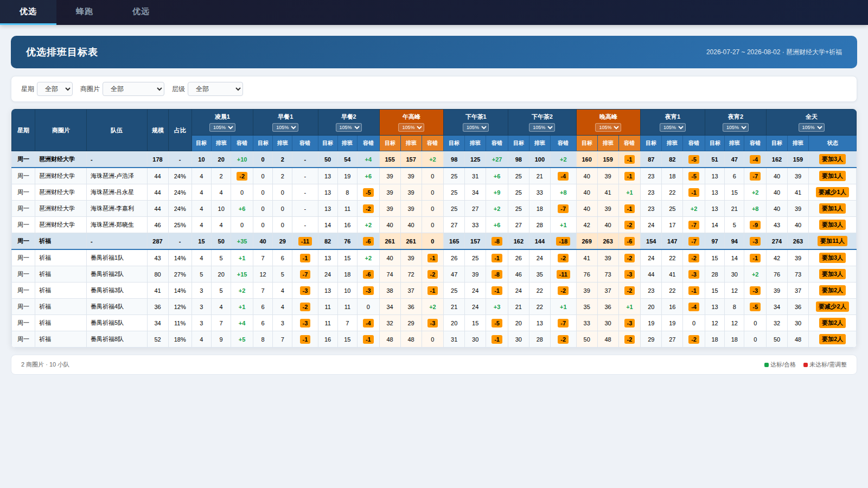
Task: Click the -9 badge in 海珠琶洲-郑晓生 row
Action: pos(755,225)
